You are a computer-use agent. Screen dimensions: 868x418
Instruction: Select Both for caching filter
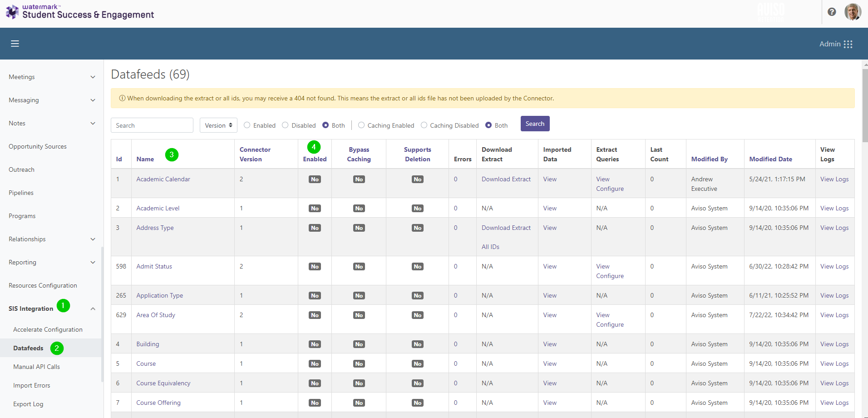[x=488, y=125]
